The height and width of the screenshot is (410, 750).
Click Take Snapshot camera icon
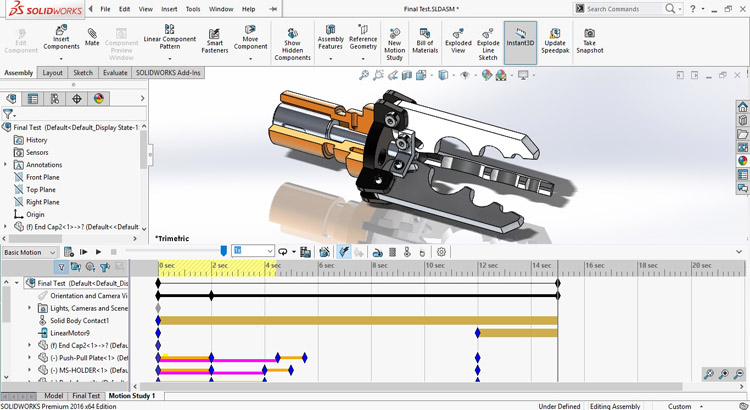click(589, 41)
